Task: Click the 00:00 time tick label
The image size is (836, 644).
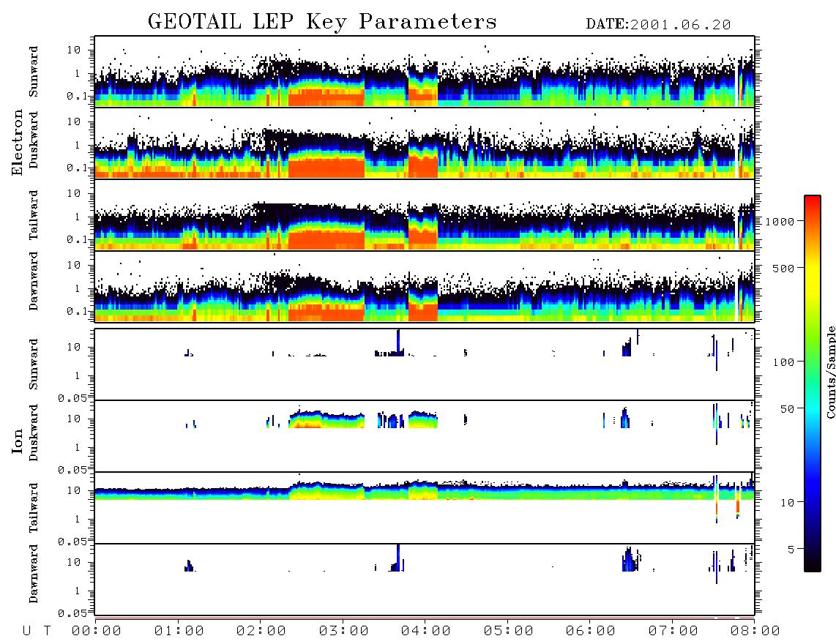Action: tap(97, 632)
